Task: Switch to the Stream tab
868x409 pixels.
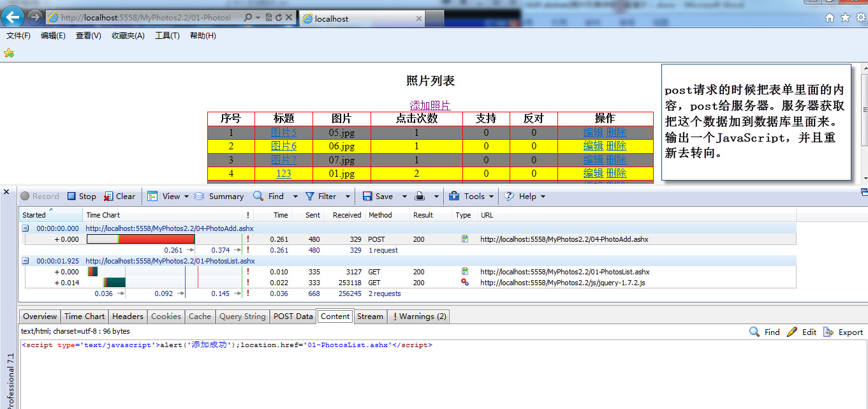Action: pos(370,316)
